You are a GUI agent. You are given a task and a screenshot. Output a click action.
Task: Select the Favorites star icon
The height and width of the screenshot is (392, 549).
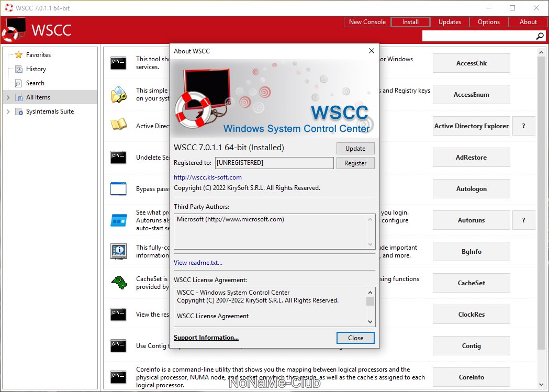pos(19,55)
